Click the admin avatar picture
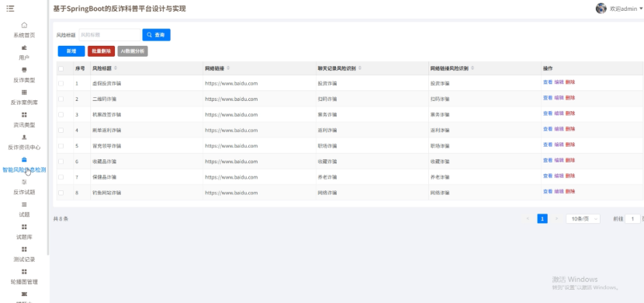This screenshot has width=644, height=303. click(601, 9)
